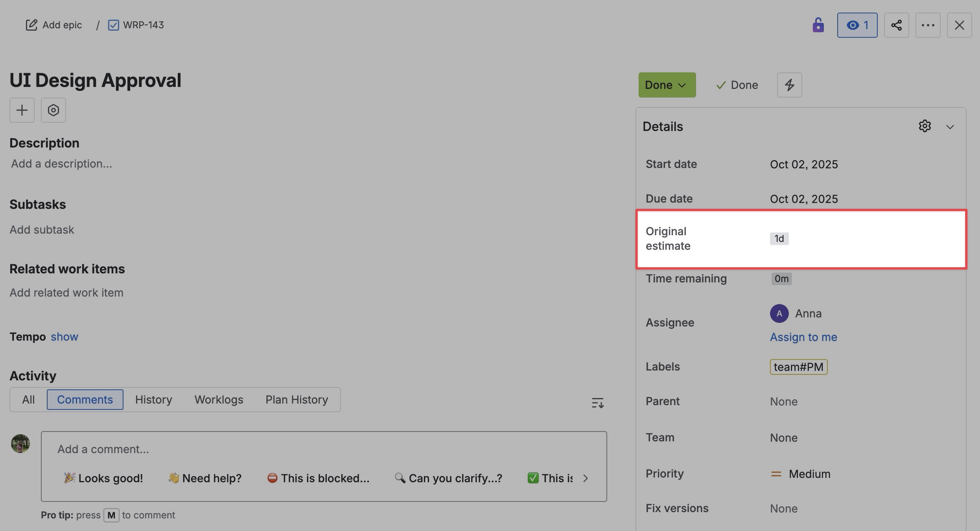Click the team#PM label tag
This screenshot has width=980, height=531.
(x=798, y=367)
